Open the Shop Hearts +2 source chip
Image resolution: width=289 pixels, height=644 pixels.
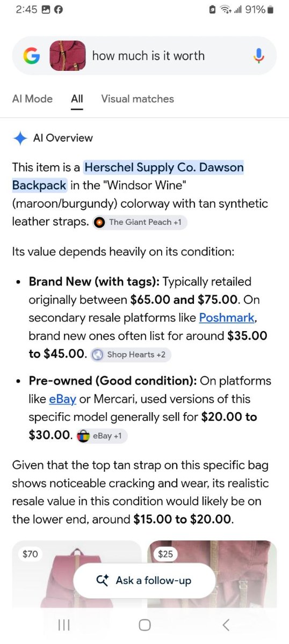[x=131, y=354]
